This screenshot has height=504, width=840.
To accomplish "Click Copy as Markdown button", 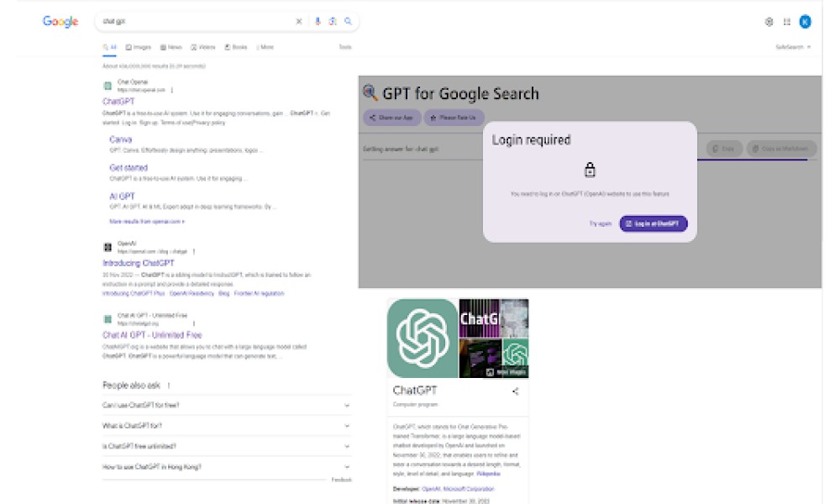I will (781, 149).
